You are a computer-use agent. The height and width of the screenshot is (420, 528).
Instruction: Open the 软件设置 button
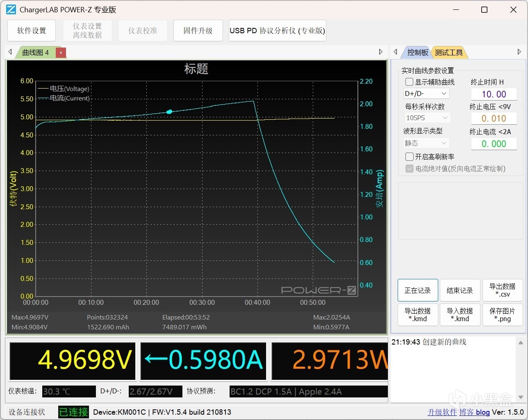coord(32,31)
